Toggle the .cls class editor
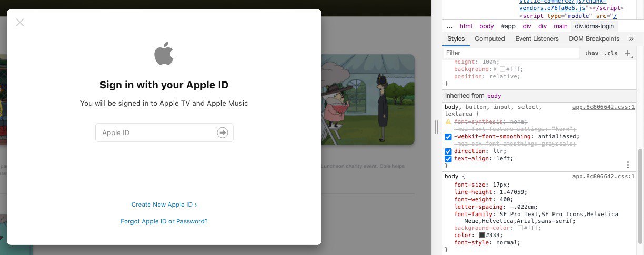Viewport: 644px width, 255px height. 611,53
